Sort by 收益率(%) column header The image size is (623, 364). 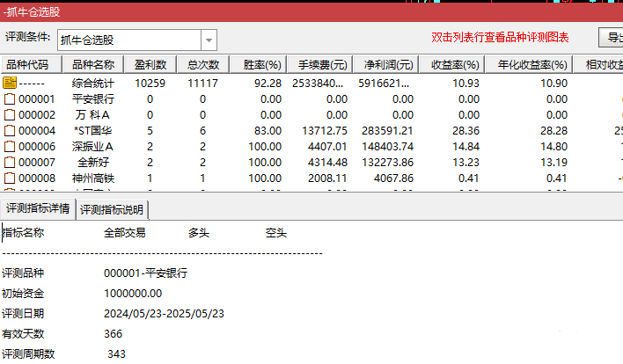451,65
